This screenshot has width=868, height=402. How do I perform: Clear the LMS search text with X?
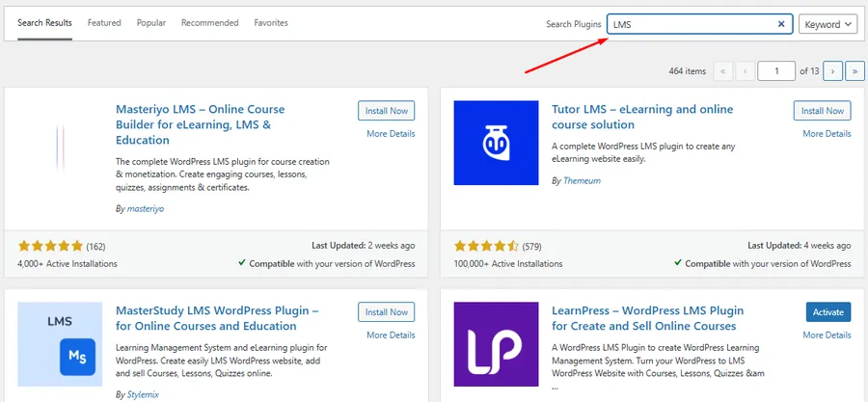point(781,24)
